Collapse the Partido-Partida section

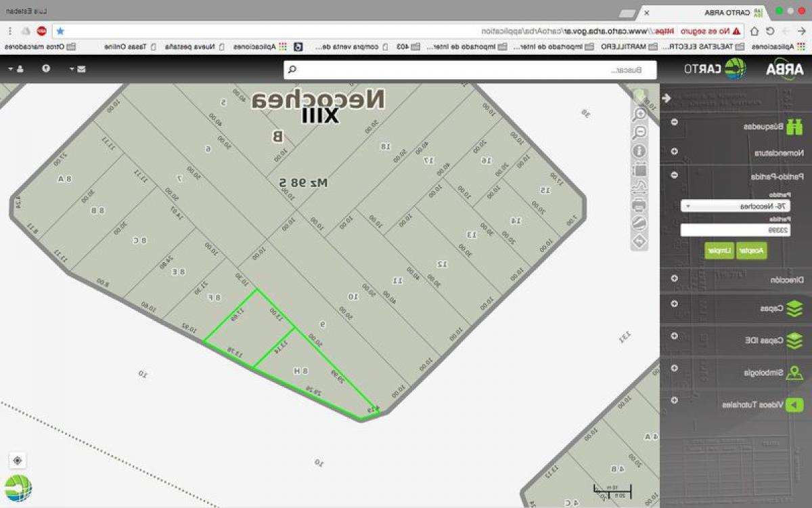pos(673,175)
